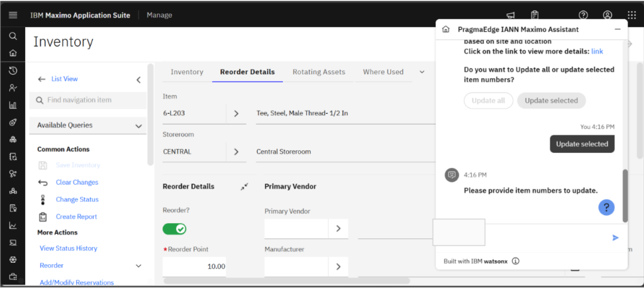This screenshot has width=644, height=288.
Task: Select the Reorder Details tab
Action: pyautogui.click(x=247, y=72)
